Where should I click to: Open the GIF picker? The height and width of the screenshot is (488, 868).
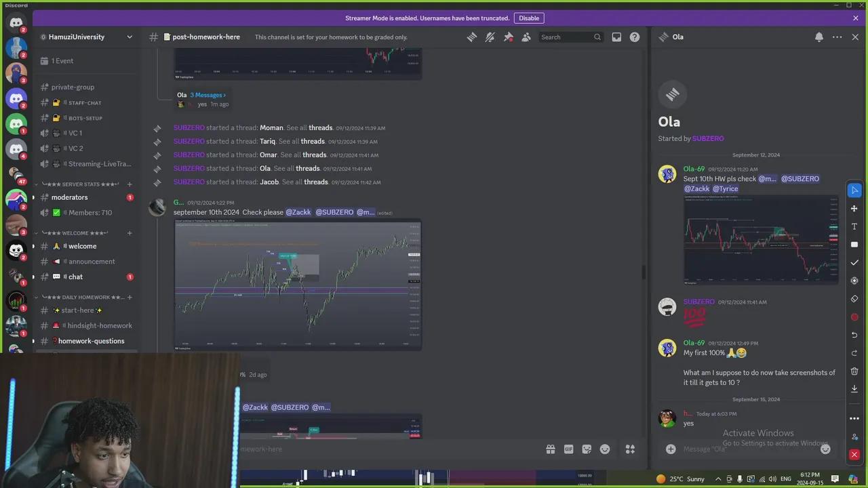pyautogui.click(x=568, y=449)
